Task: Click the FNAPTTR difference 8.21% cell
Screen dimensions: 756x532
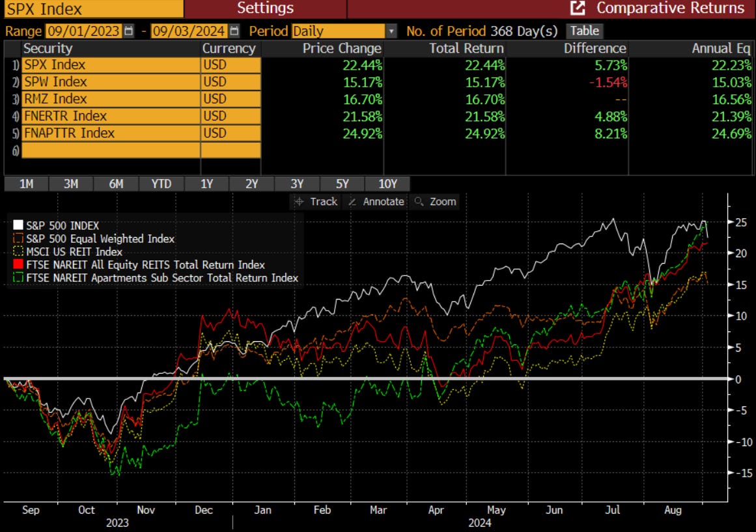Action: click(611, 133)
